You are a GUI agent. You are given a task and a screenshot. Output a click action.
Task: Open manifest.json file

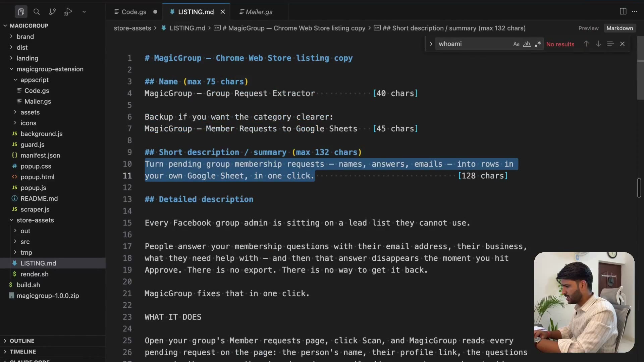pos(40,155)
